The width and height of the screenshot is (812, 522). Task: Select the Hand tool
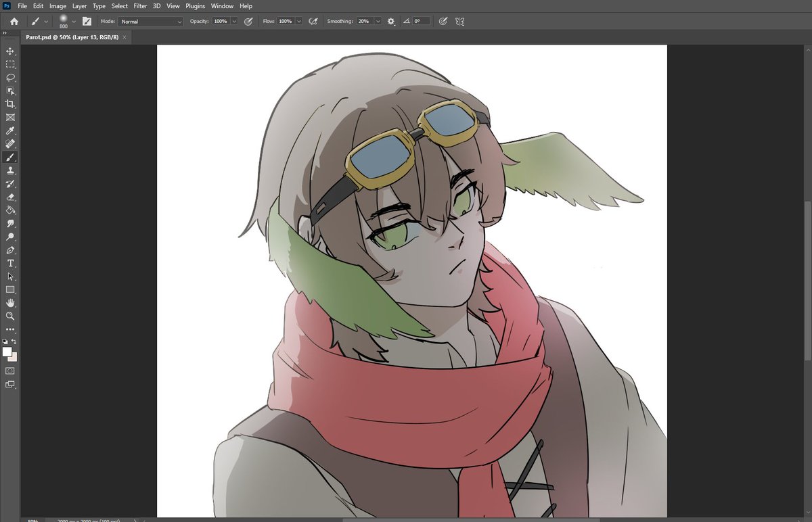tap(10, 302)
